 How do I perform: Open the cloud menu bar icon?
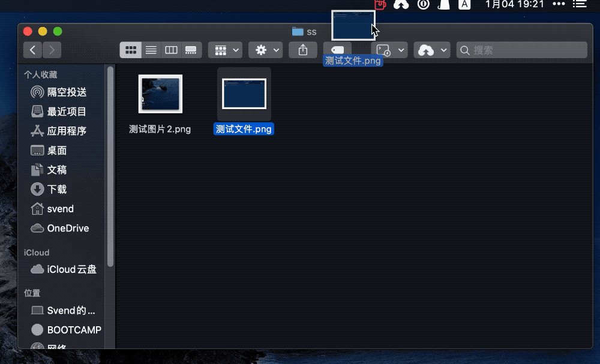pyautogui.click(x=401, y=4)
